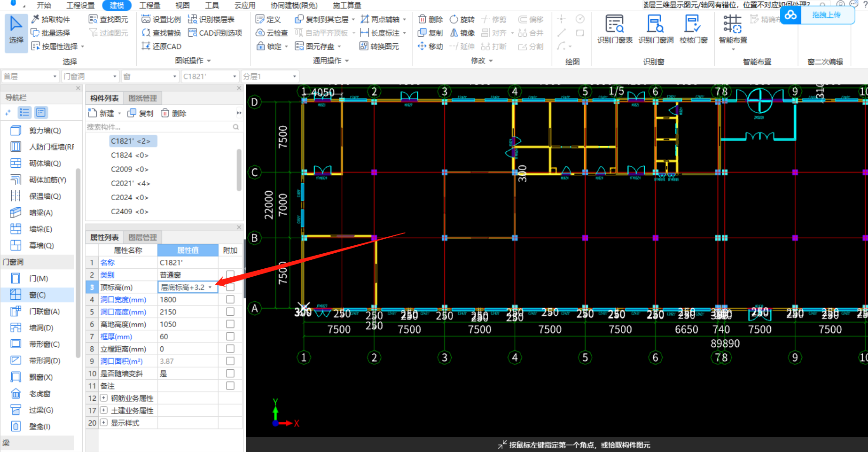Open the 首层 floor dropdown
This screenshot has width=868, height=452.
pos(30,76)
